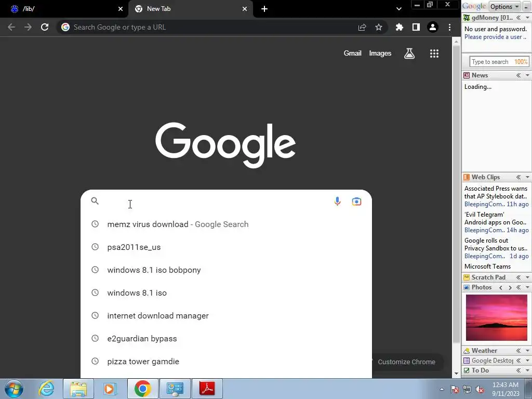Viewport: 532px width, 399px height.
Task: Minimize the Google Desktop sidebar
Action: pyautogui.click(x=526, y=6)
